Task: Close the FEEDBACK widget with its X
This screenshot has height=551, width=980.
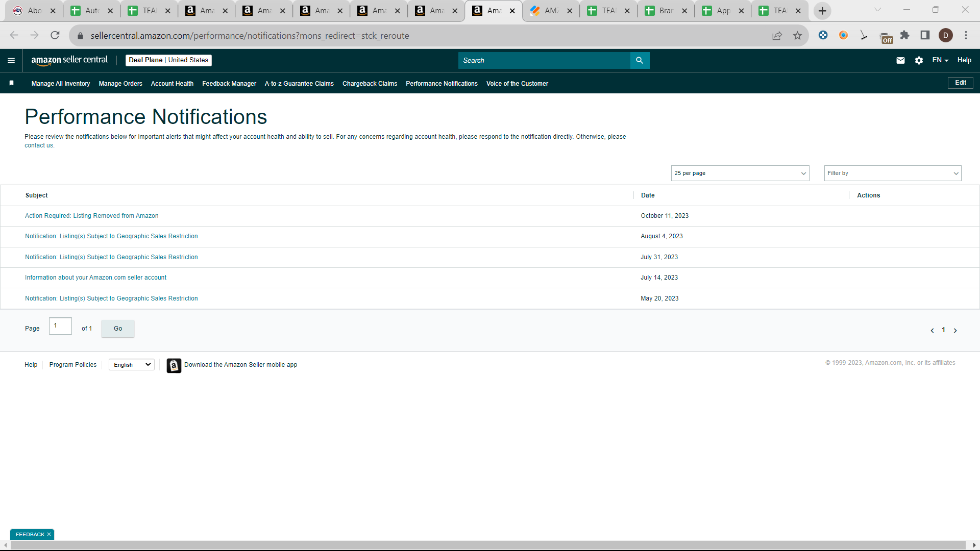Action: 49,535
